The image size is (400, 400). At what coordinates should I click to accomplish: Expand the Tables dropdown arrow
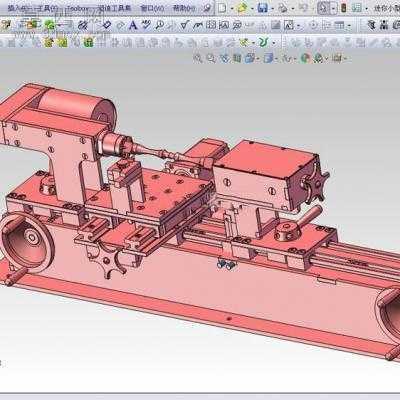tap(350, 25)
